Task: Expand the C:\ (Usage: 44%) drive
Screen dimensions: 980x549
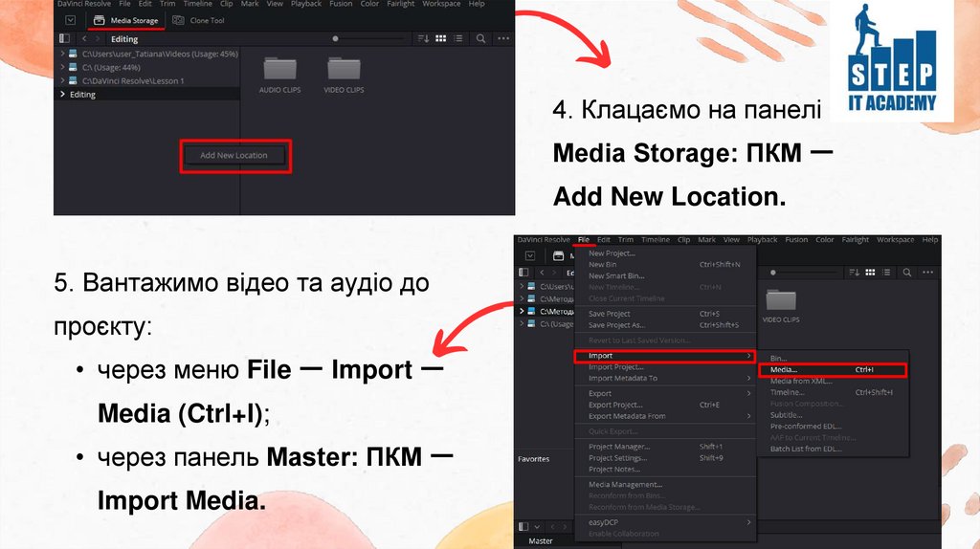Action: pyautogui.click(x=62, y=67)
